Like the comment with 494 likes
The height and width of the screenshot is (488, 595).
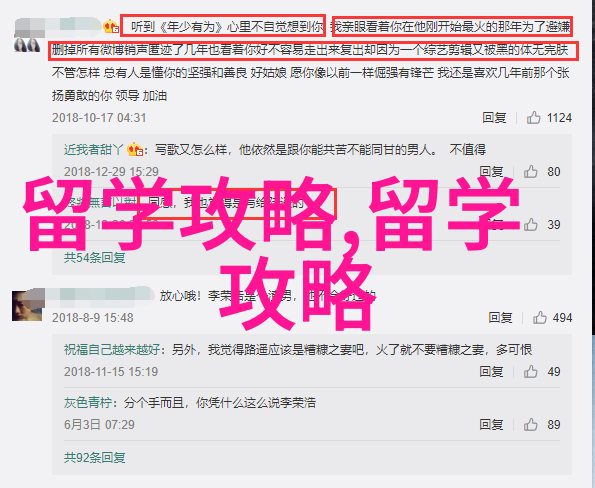[540, 317]
